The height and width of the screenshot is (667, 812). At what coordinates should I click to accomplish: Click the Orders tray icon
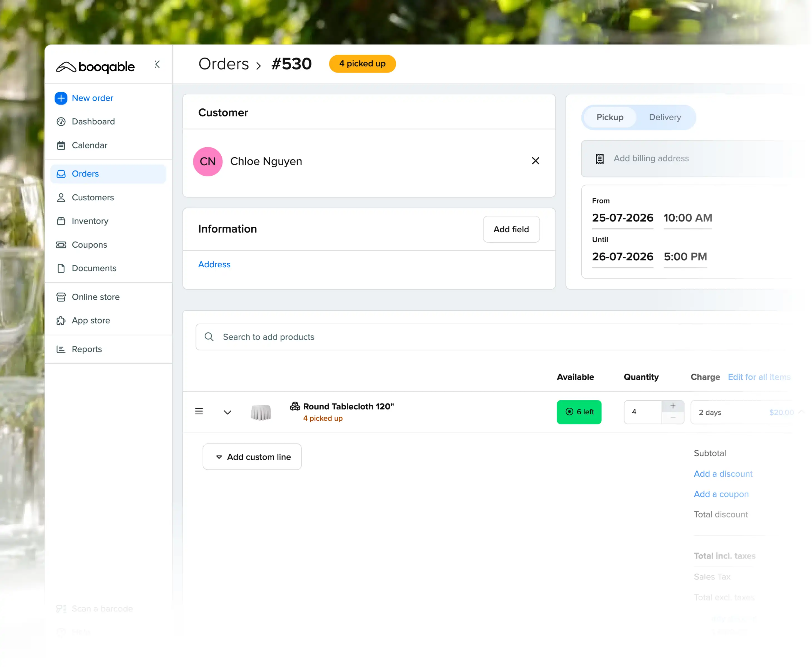point(61,174)
